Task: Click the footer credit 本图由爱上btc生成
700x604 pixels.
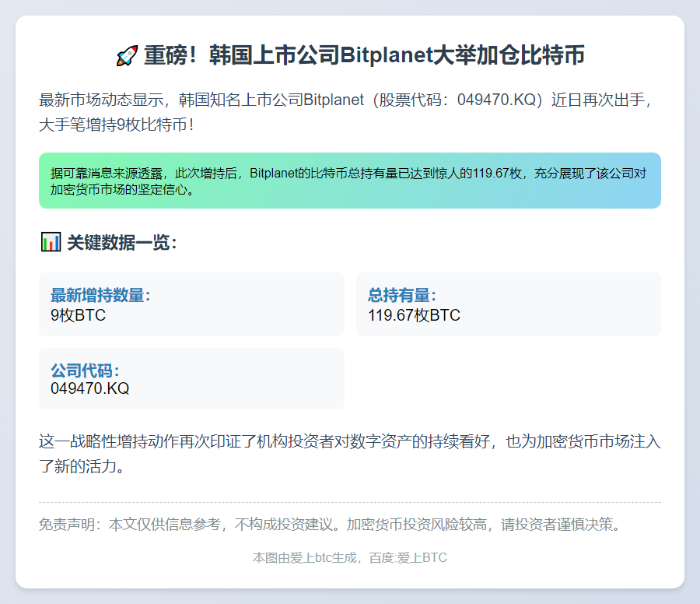Action: 350,557
